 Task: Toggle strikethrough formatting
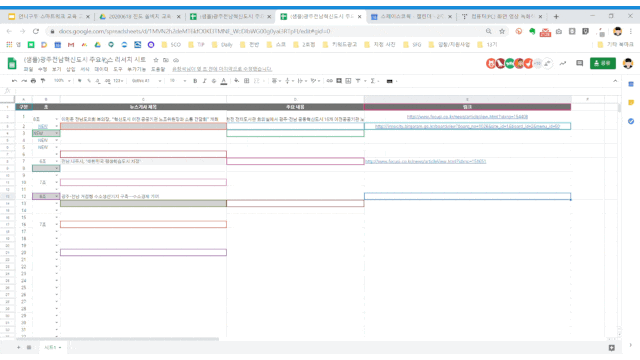click(x=214, y=81)
